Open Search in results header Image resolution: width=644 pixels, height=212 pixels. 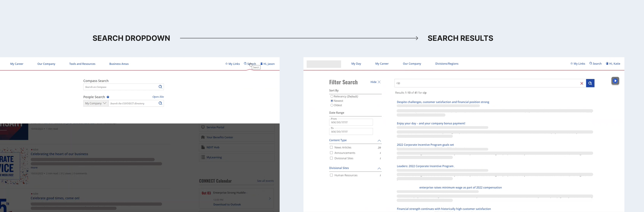click(595, 64)
